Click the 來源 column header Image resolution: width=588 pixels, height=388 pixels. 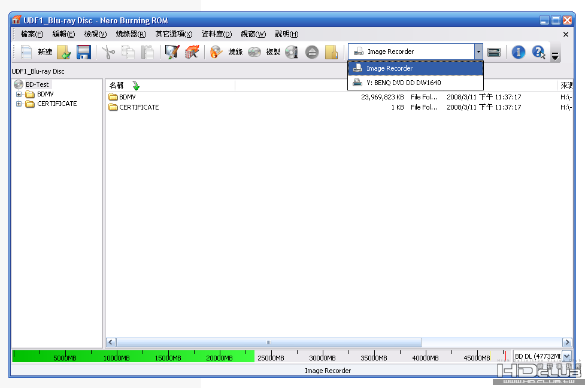tap(565, 86)
